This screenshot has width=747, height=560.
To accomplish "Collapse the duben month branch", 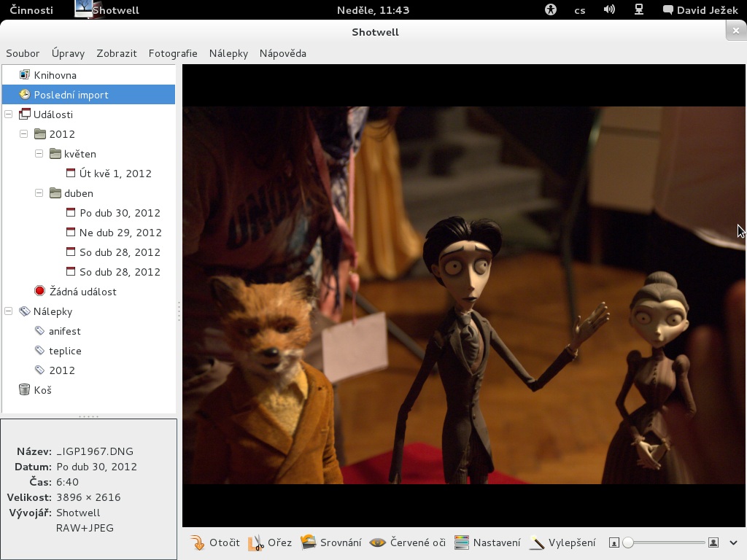I will (x=39, y=192).
